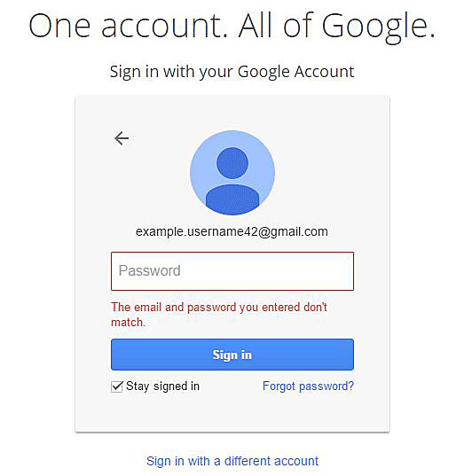
Task: Choose 'Sign in with a different account'
Action: (232, 461)
